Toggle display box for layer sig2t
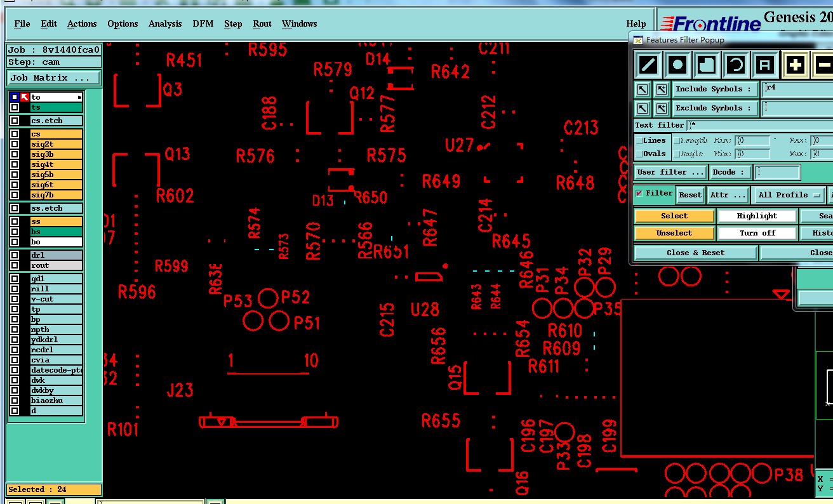This screenshot has height=504, width=833. pyautogui.click(x=15, y=144)
